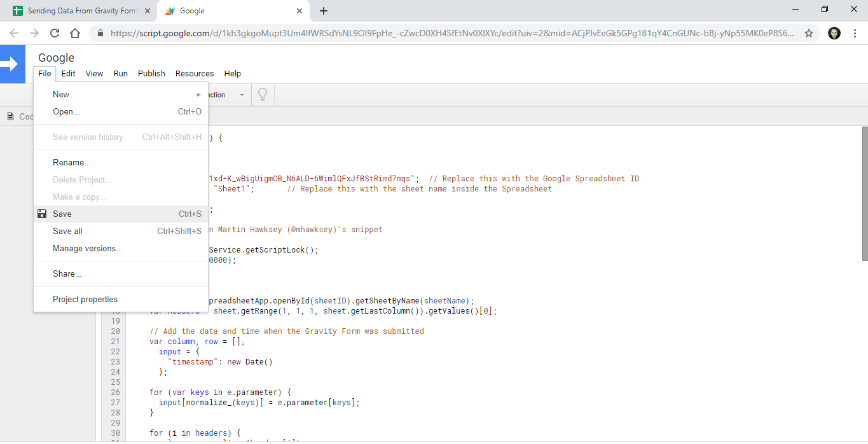The image size is (868, 444).
Task: Open the Chrome profile avatar
Action: coord(834,33)
